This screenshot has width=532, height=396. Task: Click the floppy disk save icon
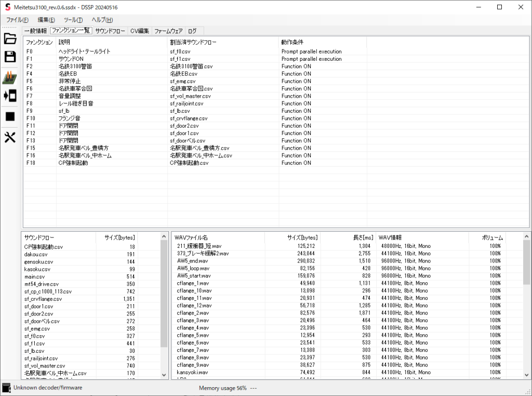pyautogui.click(x=10, y=57)
